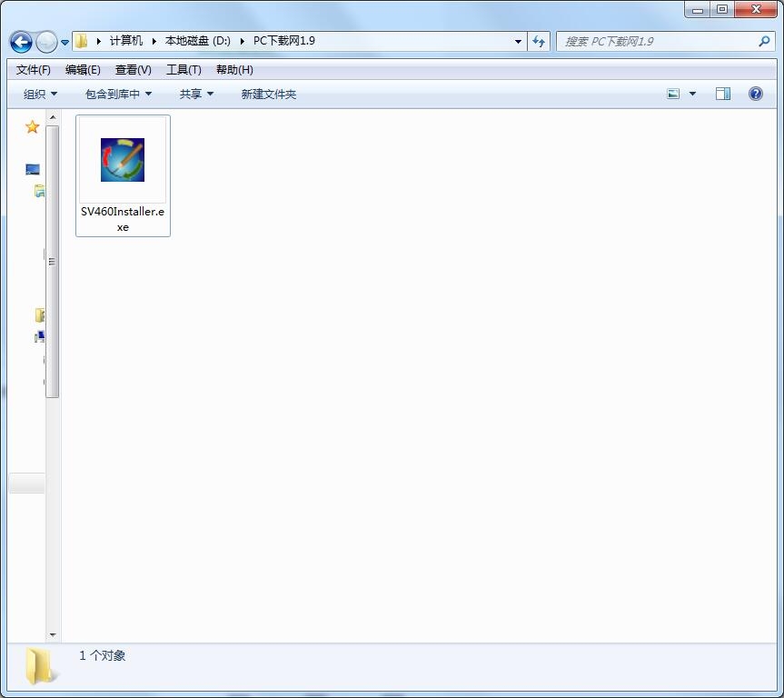The width and height of the screenshot is (784, 698).
Task: Open the 组织 dropdown
Action: [40, 95]
